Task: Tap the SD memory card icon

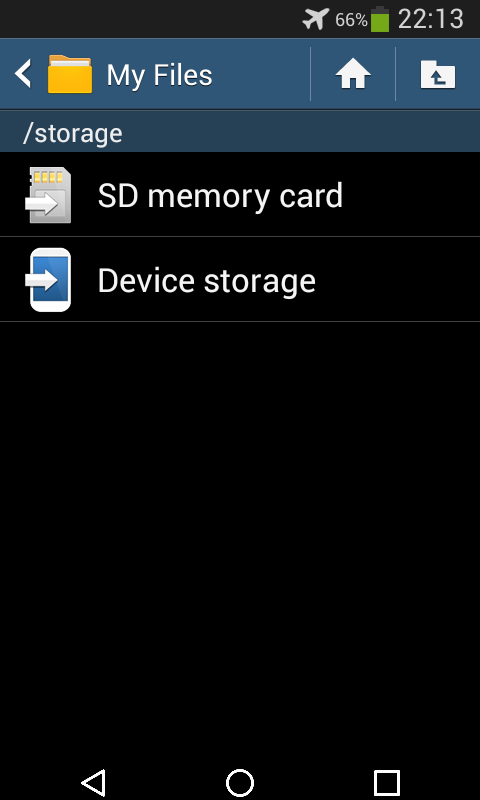Action: (48, 195)
